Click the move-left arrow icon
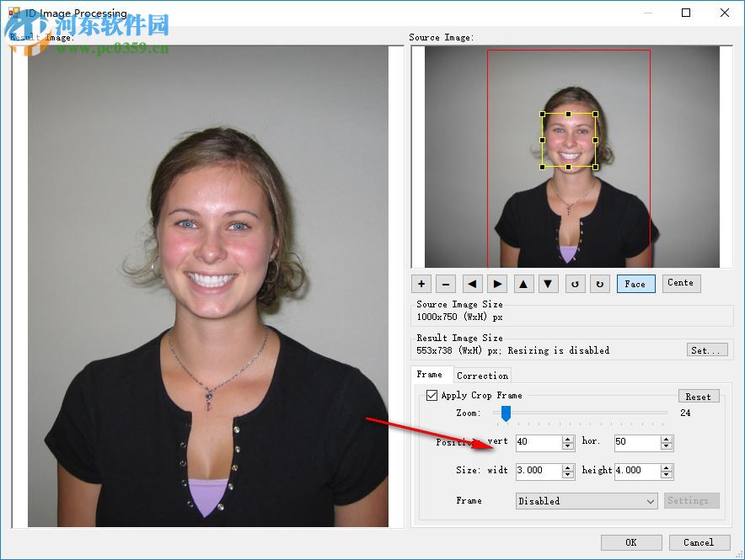 pyautogui.click(x=472, y=284)
